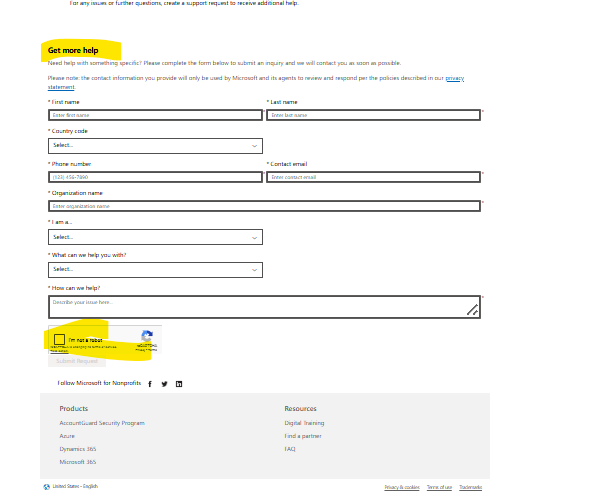The image size is (595, 496).
Task: Expand the Country code dropdown
Action: pos(155,146)
